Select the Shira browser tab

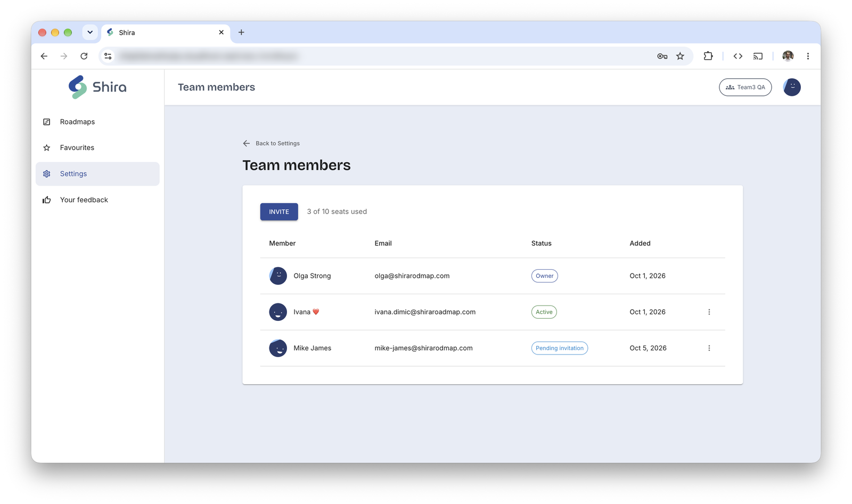[165, 32]
